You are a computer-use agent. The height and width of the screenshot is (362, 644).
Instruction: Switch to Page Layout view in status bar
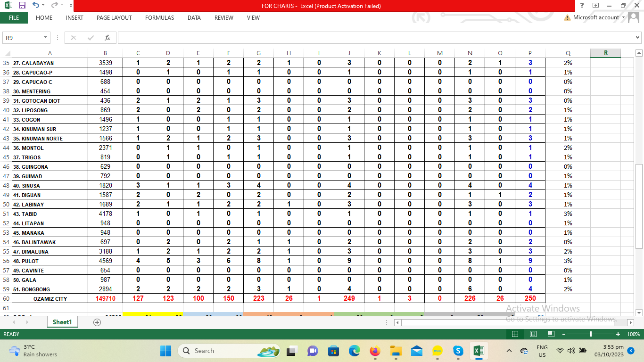pos(533,334)
